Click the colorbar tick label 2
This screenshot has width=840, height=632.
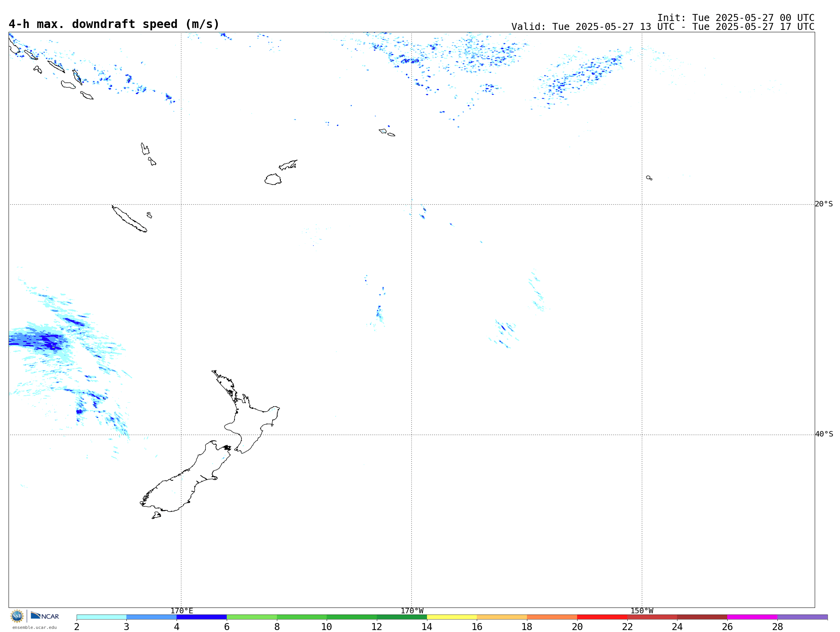point(77,627)
